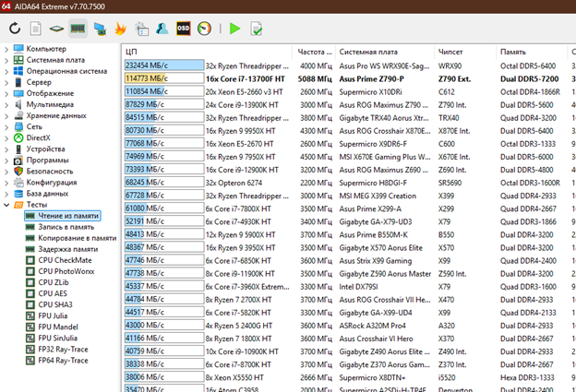
Task: Click the speaker icon beside Мультимедиа
Action: (18, 104)
